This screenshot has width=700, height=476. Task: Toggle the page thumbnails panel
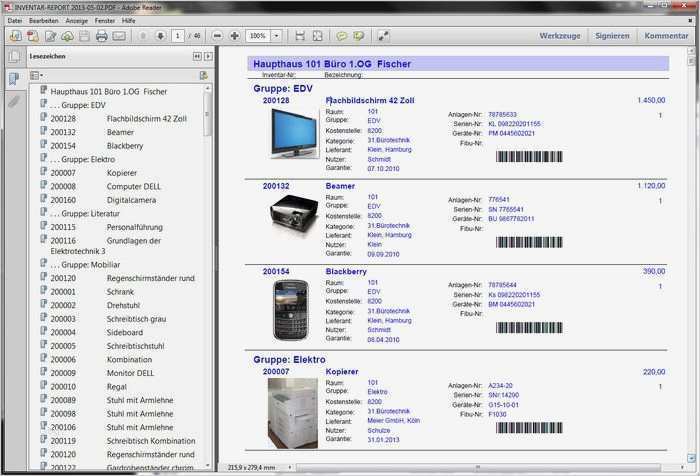click(x=13, y=56)
